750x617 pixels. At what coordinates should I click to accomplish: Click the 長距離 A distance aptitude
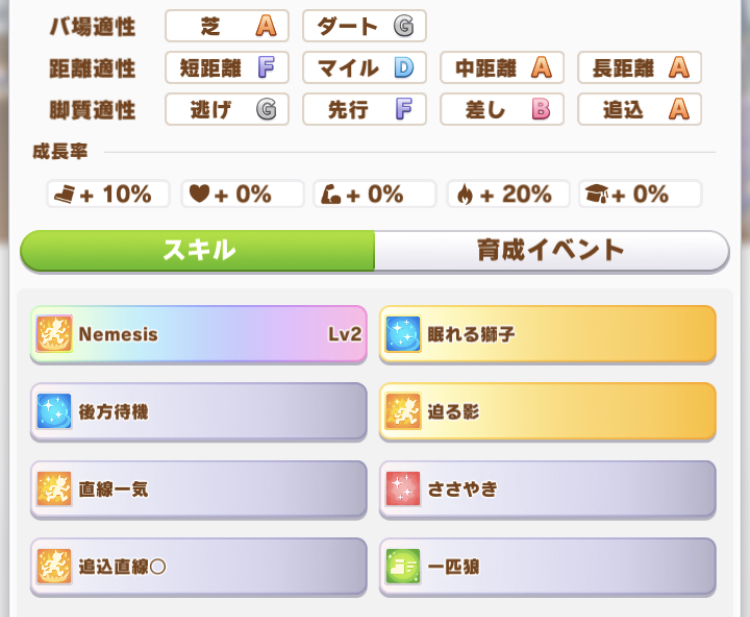(x=639, y=67)
